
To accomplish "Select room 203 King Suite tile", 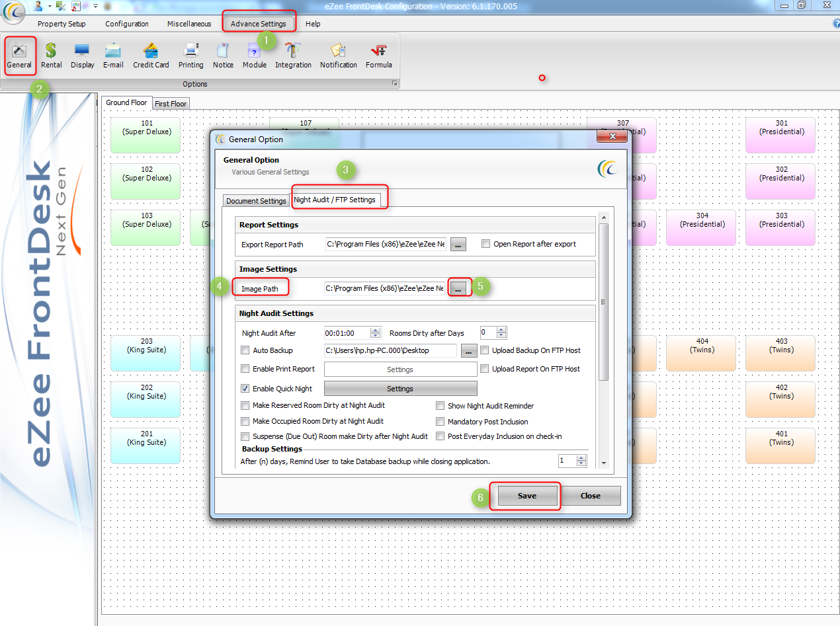I will [146, 354].
